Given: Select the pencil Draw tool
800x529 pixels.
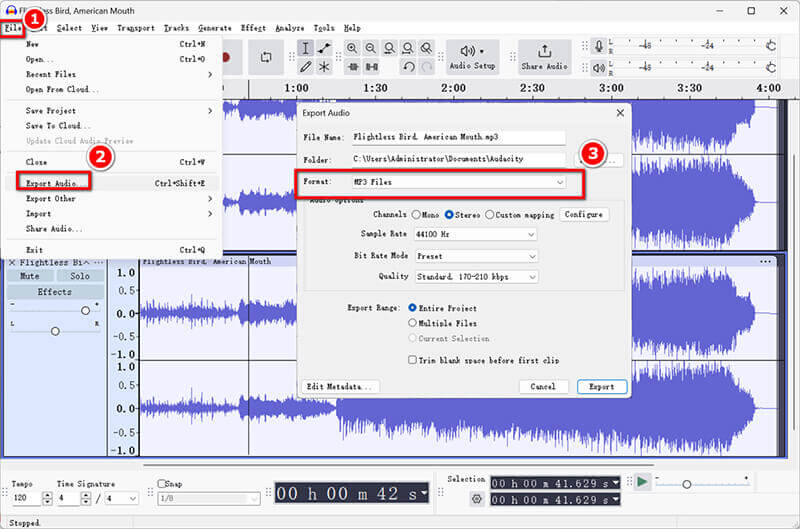Looking at the screenshot, I should click(305, 67).
